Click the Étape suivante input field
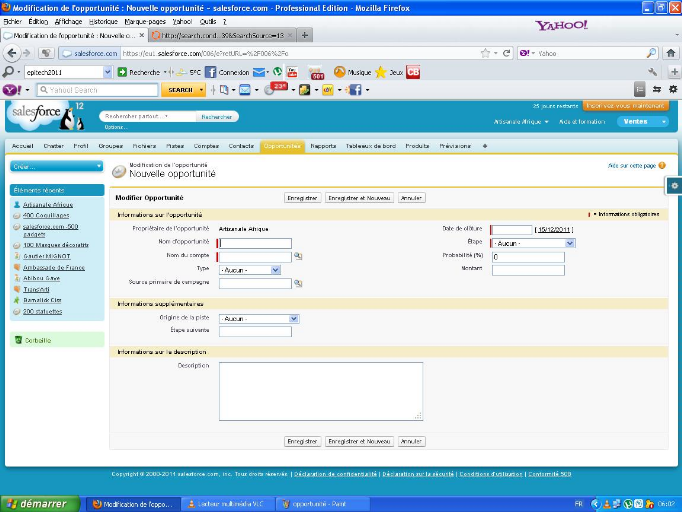This screenshot has width=682, height=512. (x=255, y=331)
